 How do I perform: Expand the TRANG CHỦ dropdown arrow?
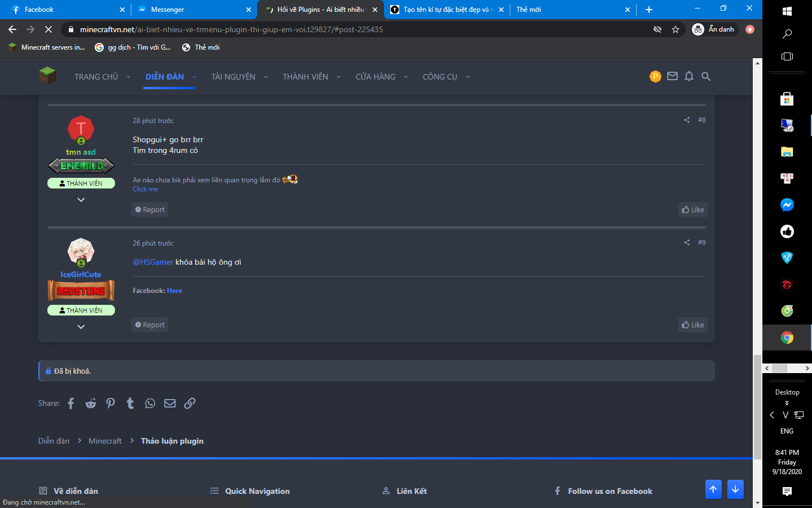click(x=129, y=77)
